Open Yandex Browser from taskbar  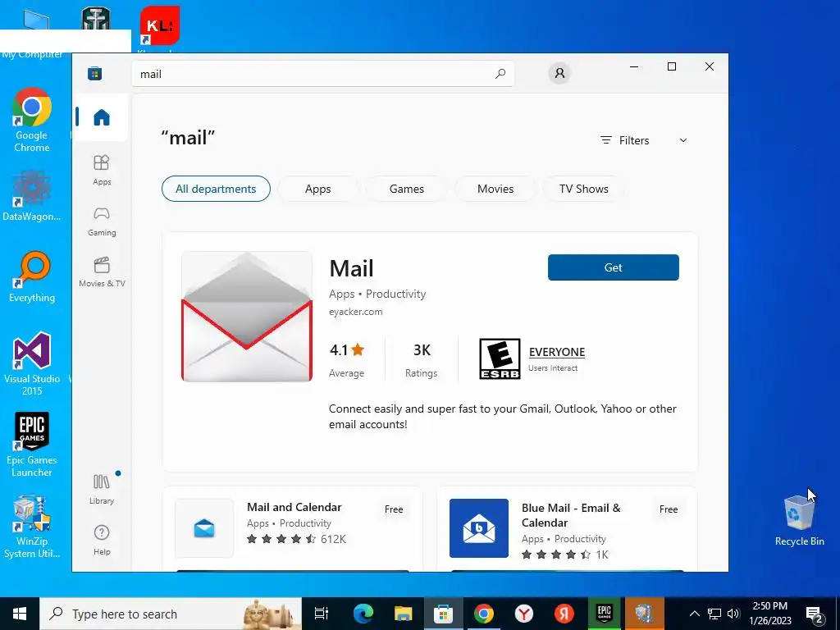pos(524,614)
